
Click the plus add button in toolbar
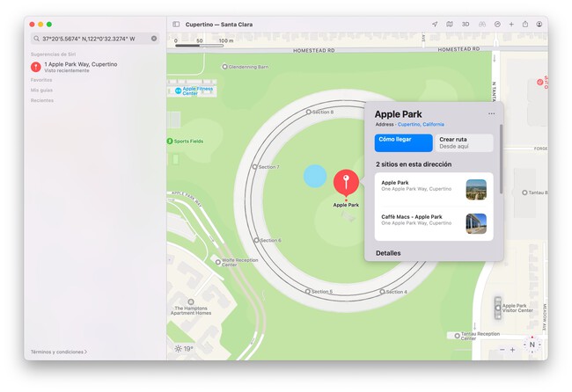511,25
